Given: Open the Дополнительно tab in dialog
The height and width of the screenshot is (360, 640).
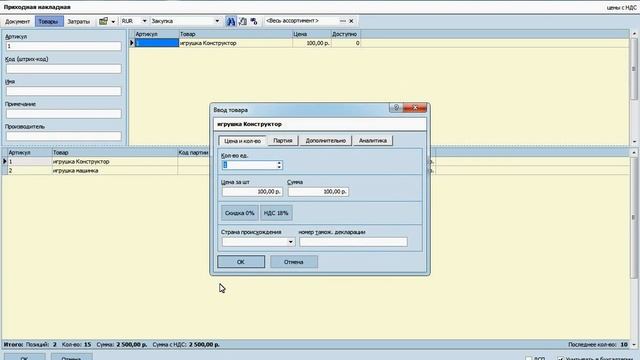Looking at the screenshot, I should [326, 140].
